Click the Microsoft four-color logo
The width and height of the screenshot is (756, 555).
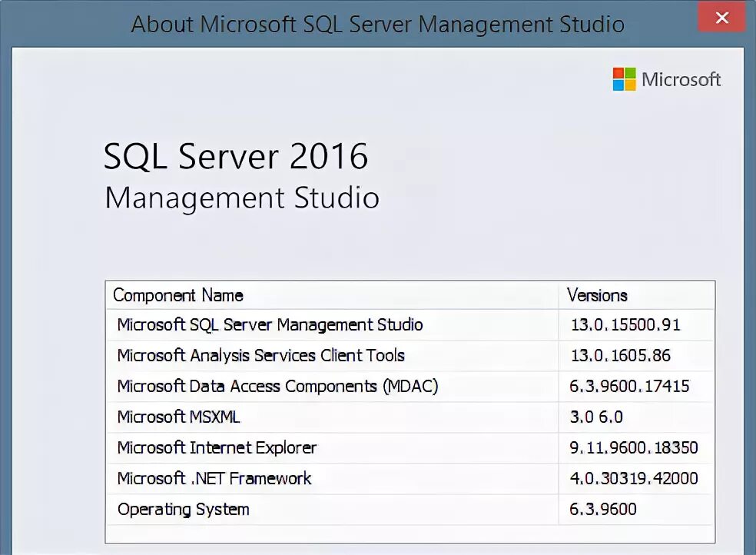624,79
